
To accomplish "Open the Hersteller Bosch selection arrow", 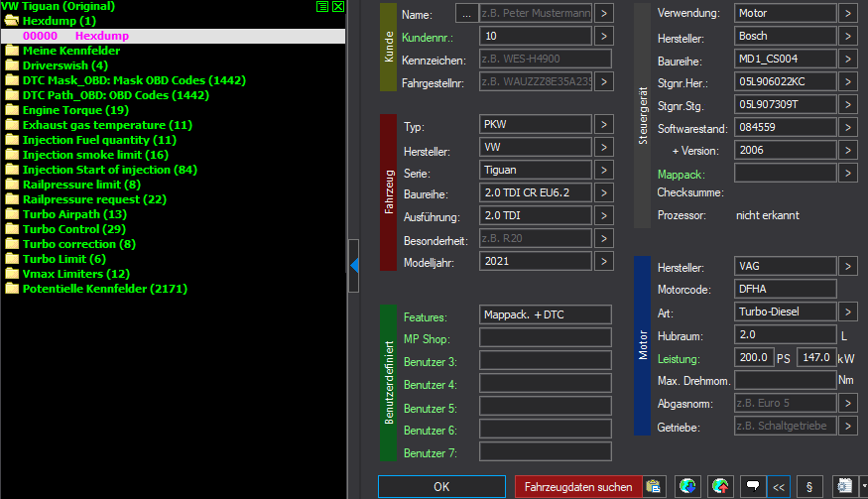I will [x=847, y=36].
